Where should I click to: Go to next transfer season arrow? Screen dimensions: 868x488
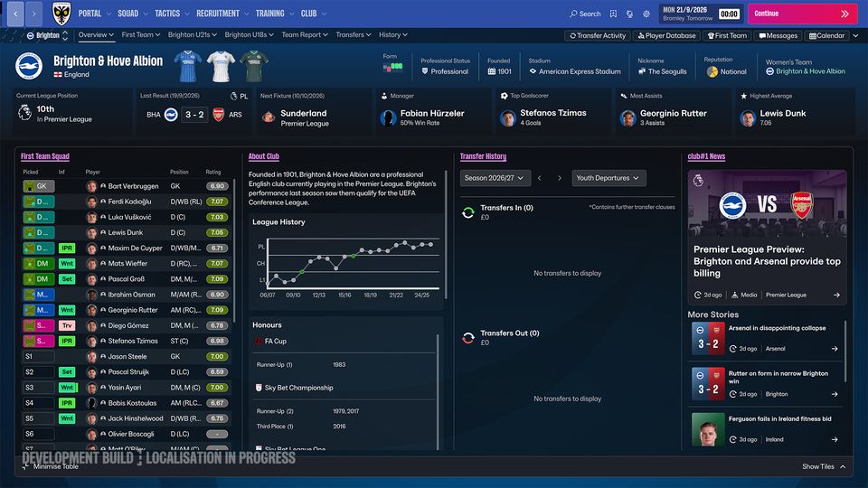pos(560,178)
